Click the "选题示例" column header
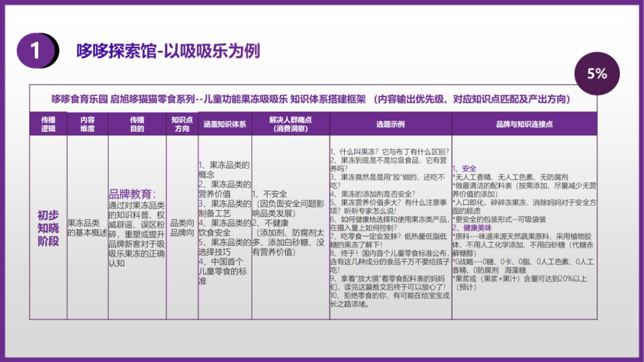This screenshot has width=644, height=362. coord(390,124)
